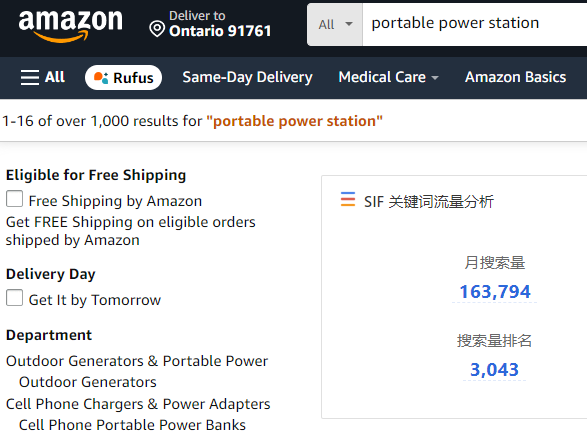Check the Get It by Tomorrow box
587x434 pixels.
pyautogui.click(x=14, y=298)
